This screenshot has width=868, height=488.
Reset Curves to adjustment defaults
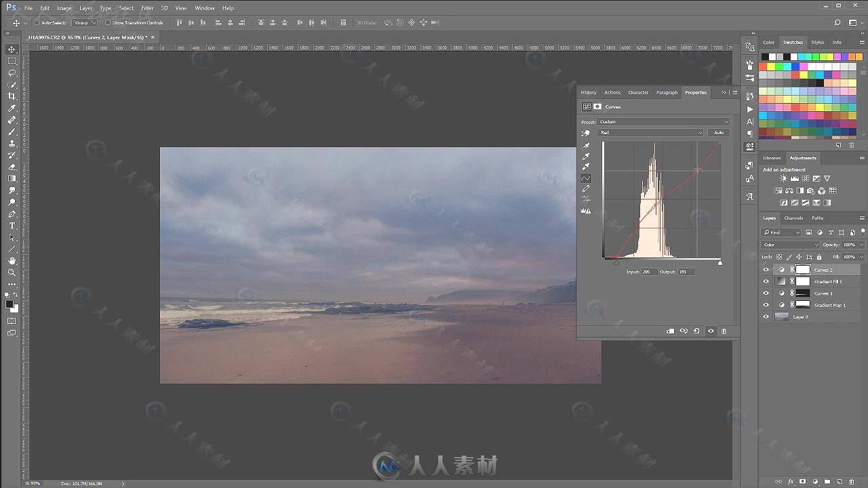pyautogui.click(x=696, y=331)
